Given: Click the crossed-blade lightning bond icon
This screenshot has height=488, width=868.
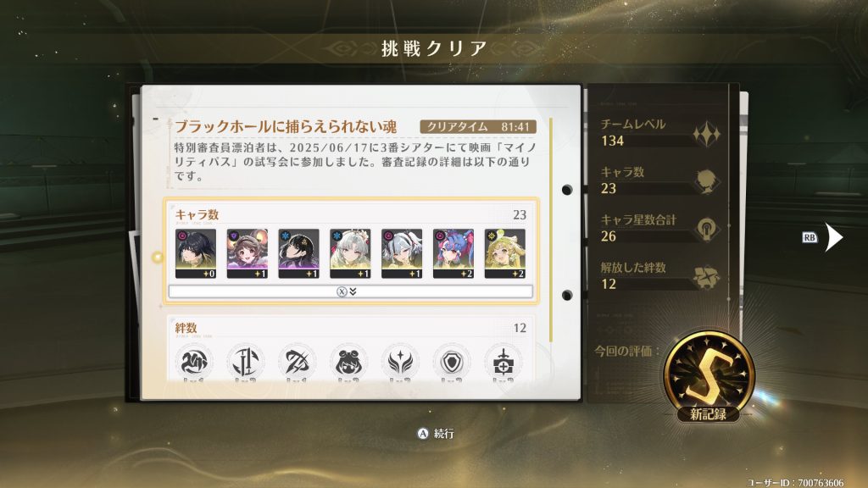Looking at the screenshot, I should (x=298, y=363).
